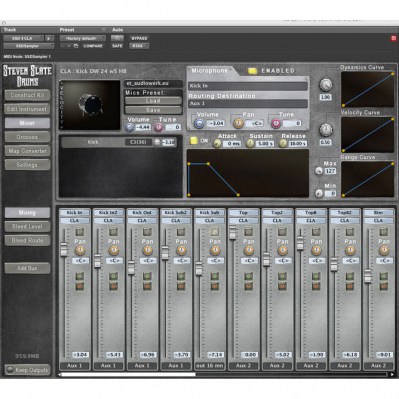Open the Kick In strip Aux 1 output selector
Screen dimensions: 399x399
click(x=75, y=366)
